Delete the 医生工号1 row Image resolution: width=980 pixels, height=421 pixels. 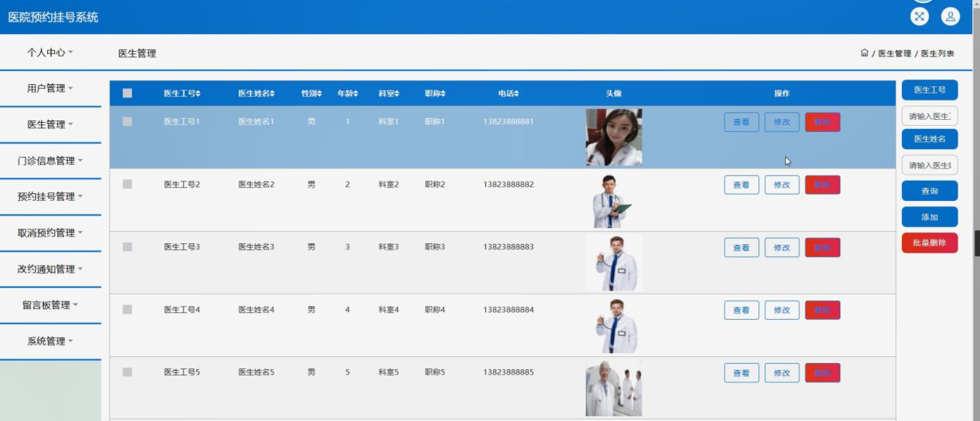[x=822, y=122]
